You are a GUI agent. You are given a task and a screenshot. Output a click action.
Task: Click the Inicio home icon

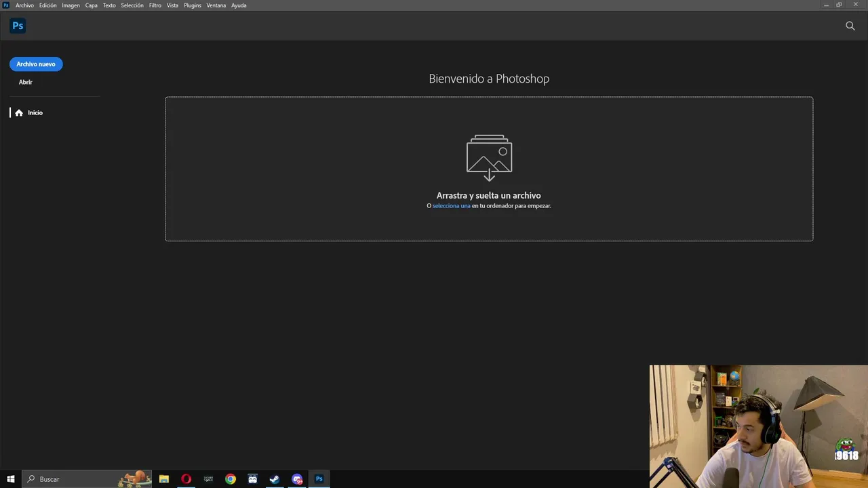19,113
